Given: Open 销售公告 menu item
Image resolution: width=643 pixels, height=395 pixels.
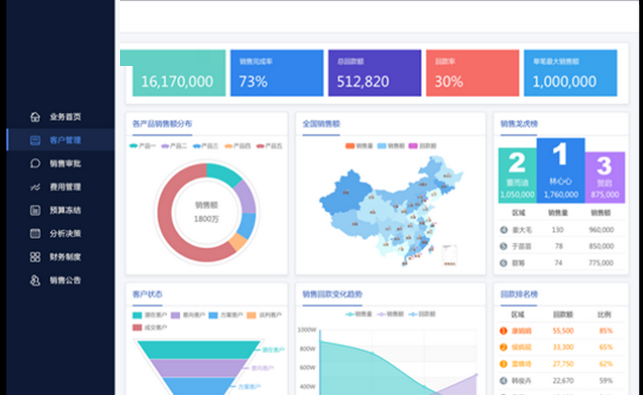Looking at the screenshot, I should tap(65, 280).
